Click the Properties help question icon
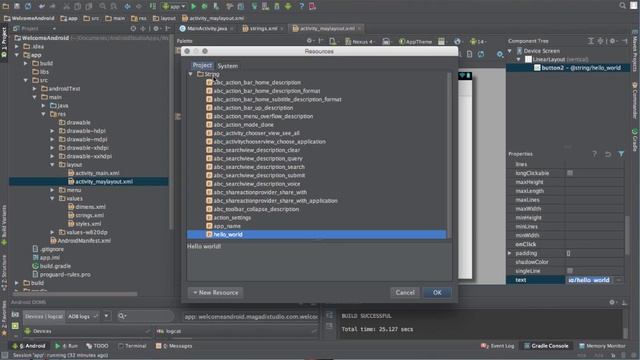 (x=595, y=154)
